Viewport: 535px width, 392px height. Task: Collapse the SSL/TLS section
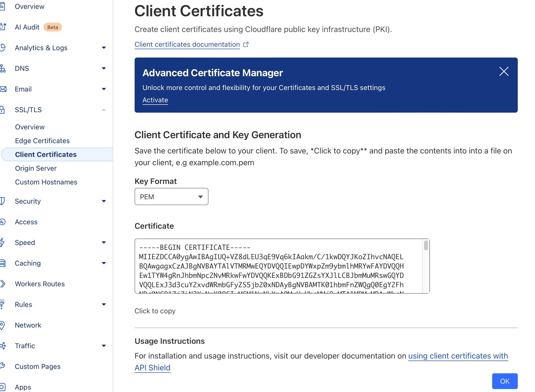click(104, 110)
